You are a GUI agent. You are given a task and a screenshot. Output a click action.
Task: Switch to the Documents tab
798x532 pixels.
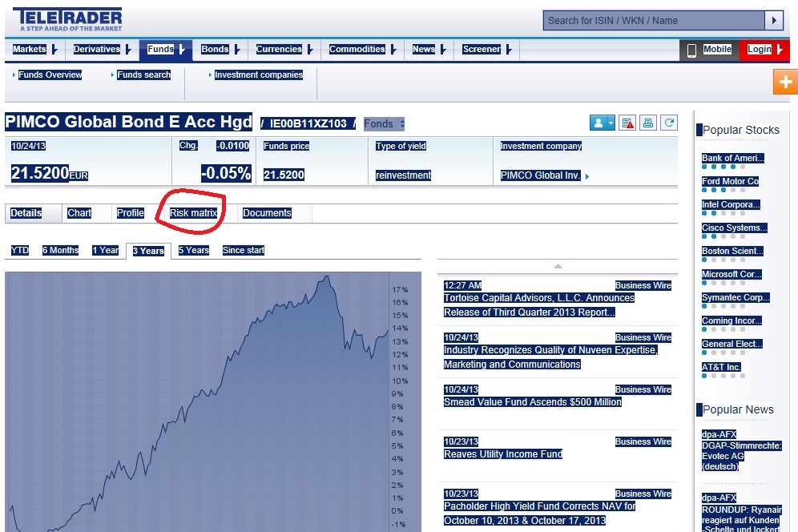tap(267, 213)
